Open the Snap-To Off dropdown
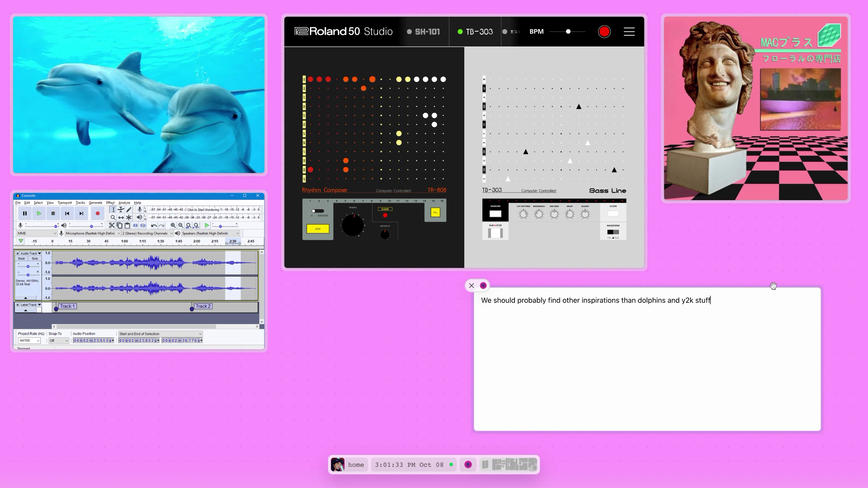The height and width of the screenshot is (488, 868). tap(59, 341)
